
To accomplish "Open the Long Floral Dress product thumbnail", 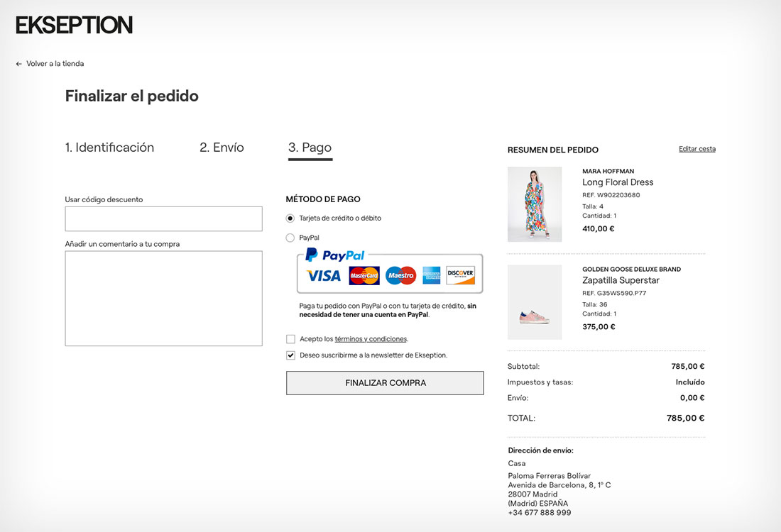I will 535,204.
